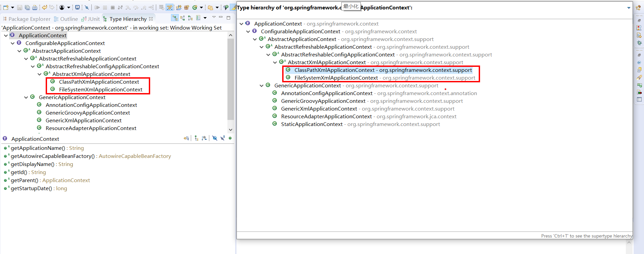Switch to the JUnit tab
This screenshot has height=254, width=644.
(90, 19)
